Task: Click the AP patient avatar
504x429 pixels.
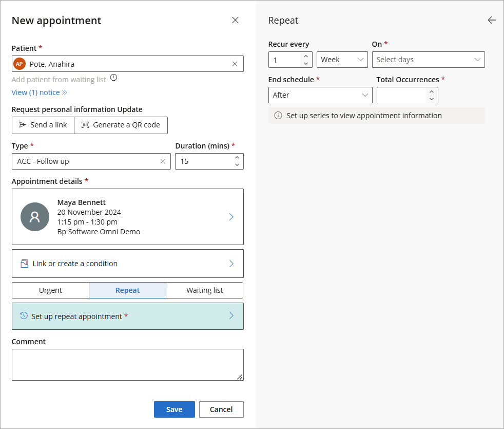Action: (x=20, y=64)
